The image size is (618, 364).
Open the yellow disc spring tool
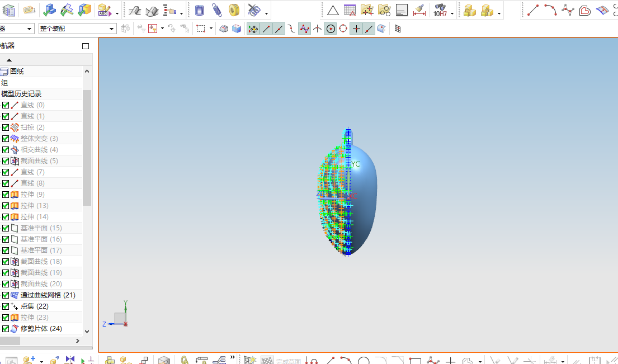tap(234, 10)
